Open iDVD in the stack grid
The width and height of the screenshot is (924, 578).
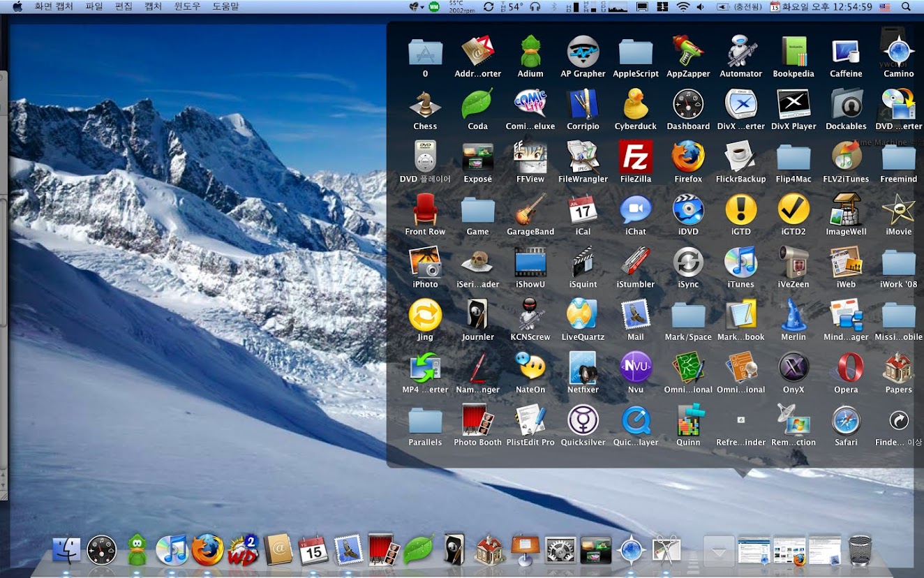(688, 211)
